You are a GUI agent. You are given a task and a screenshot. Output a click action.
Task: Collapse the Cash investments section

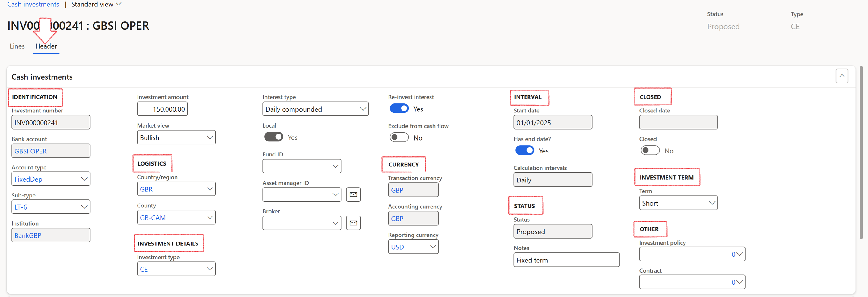[x=842, y=76]
